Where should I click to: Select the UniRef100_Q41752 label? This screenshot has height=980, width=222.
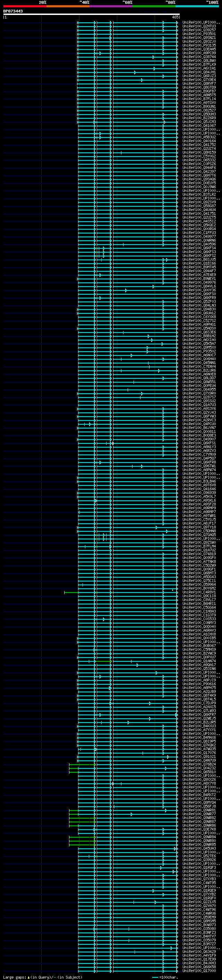click(199, 145)
